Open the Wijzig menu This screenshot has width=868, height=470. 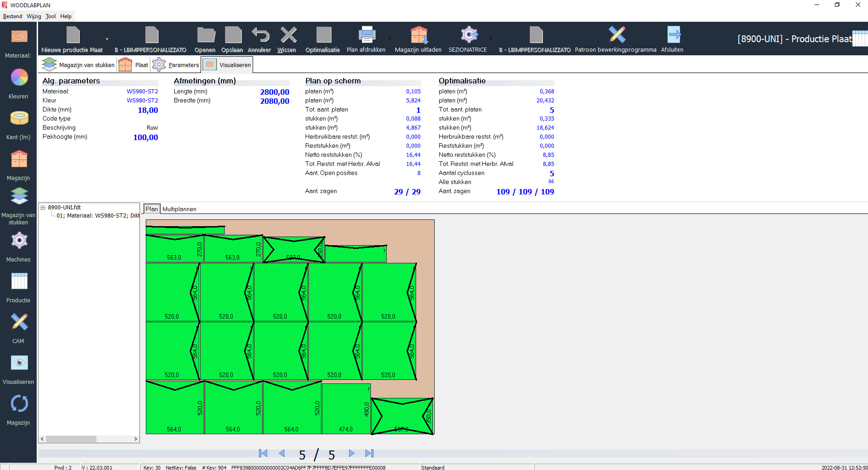pyautogui.click(x=34, y=16)
